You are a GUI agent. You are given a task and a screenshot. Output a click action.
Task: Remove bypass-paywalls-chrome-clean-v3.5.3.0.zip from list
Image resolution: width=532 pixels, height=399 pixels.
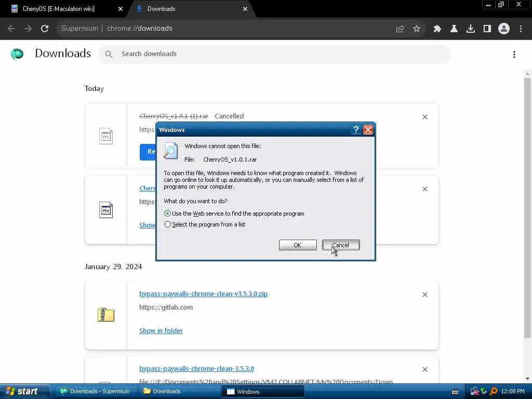tap(425, 295)
